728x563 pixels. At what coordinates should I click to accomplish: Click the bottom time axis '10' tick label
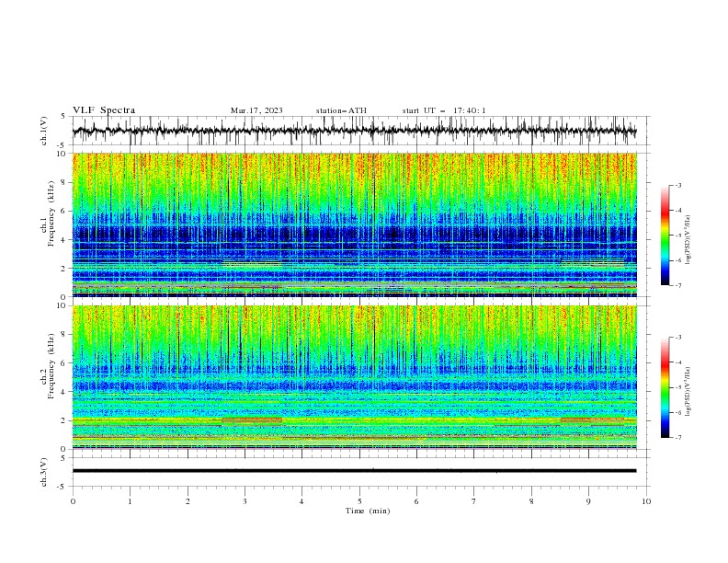click(x=646, y=501)
